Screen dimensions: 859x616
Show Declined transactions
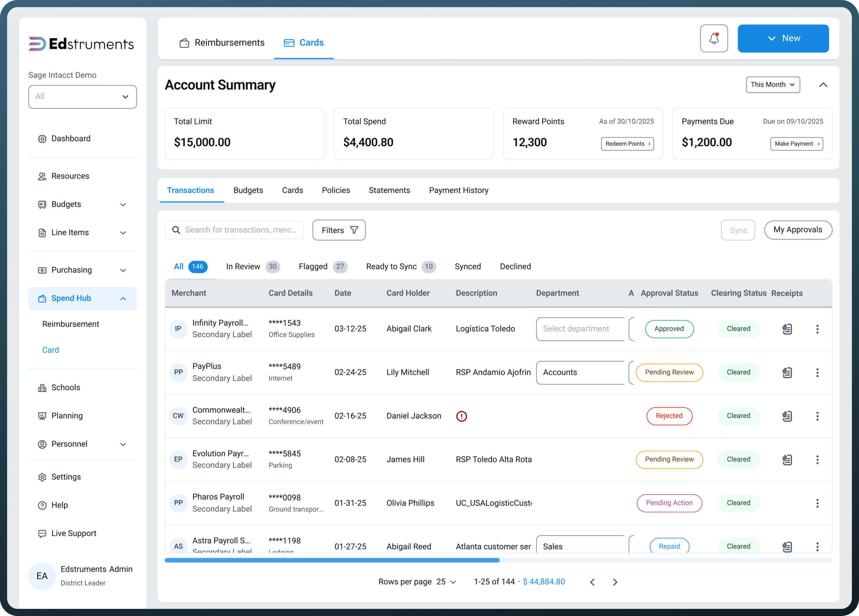click(x=515, y=266)
